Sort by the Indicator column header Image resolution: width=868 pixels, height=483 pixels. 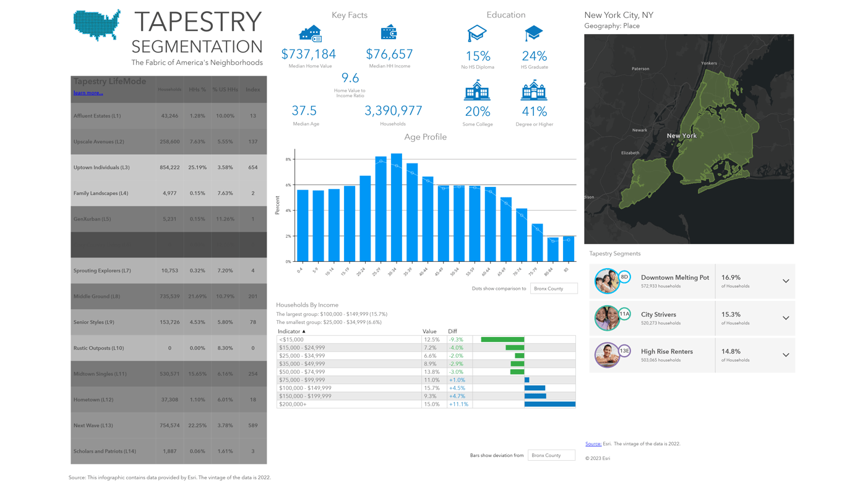[292, 331]
